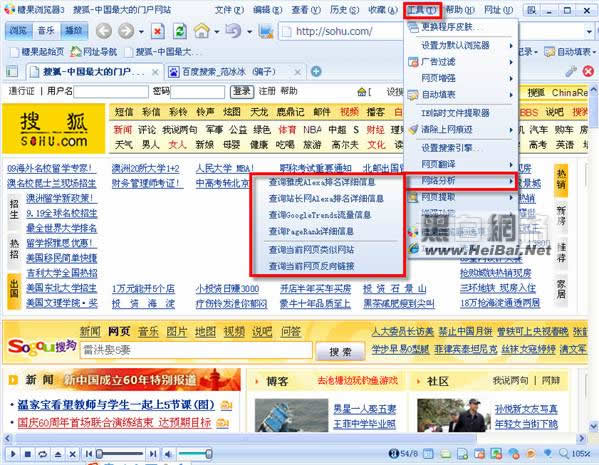Open 历史(S) menu
599x465 pixels.
click(x=344, y=10)
